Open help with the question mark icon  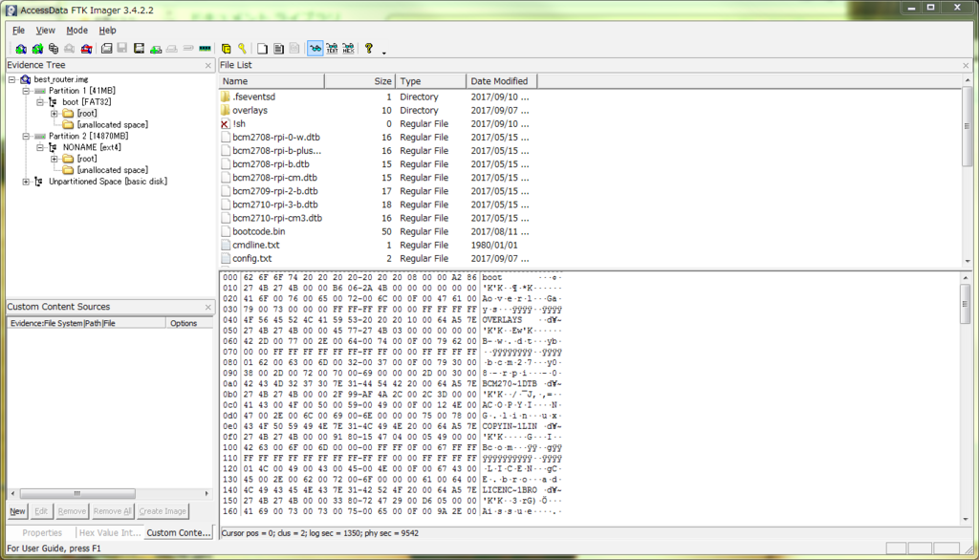(369, 49)
